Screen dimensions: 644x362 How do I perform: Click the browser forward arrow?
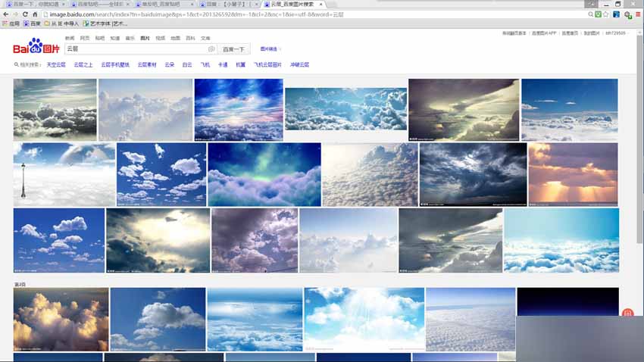click(16, 14)
